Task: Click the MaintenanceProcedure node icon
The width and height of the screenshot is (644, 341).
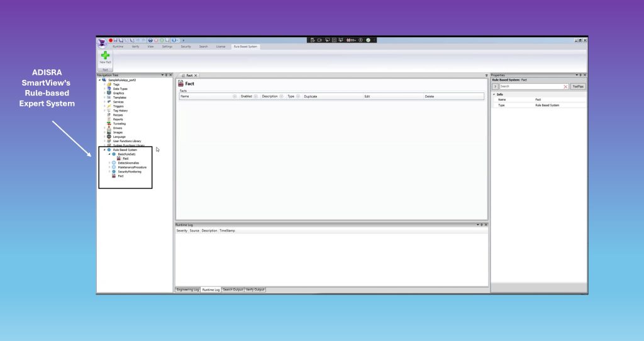Action: coord(114,167)
